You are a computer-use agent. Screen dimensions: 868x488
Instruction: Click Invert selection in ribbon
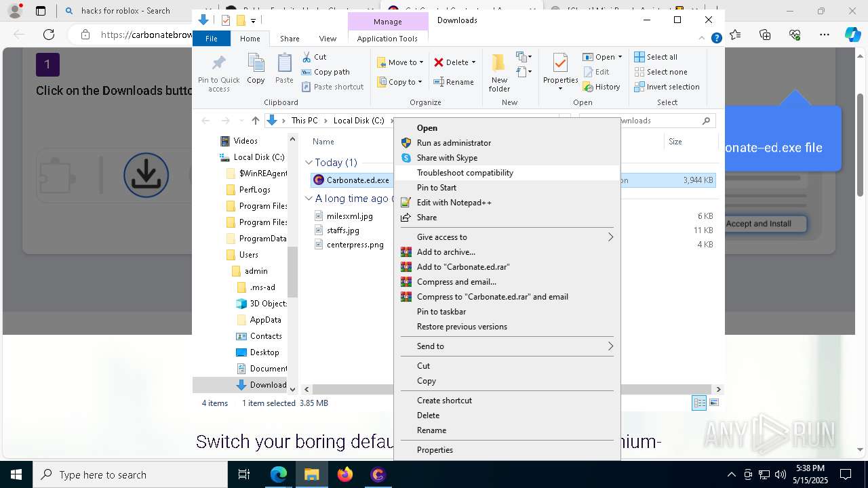pos(667,87)
